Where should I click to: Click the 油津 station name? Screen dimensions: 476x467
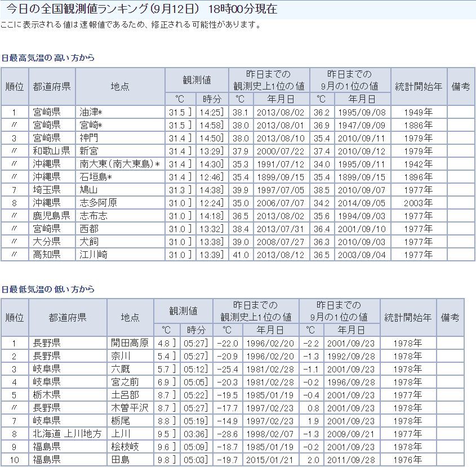(x=89, y=112)
